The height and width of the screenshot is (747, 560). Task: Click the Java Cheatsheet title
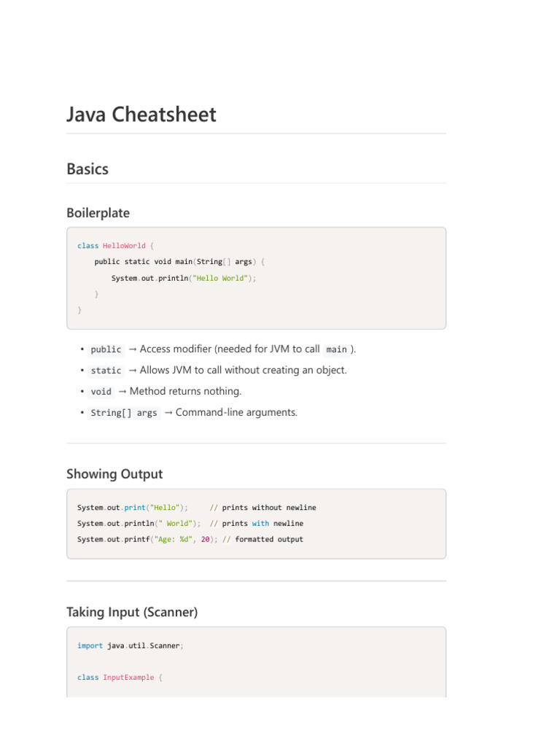(x=141, y=115)
